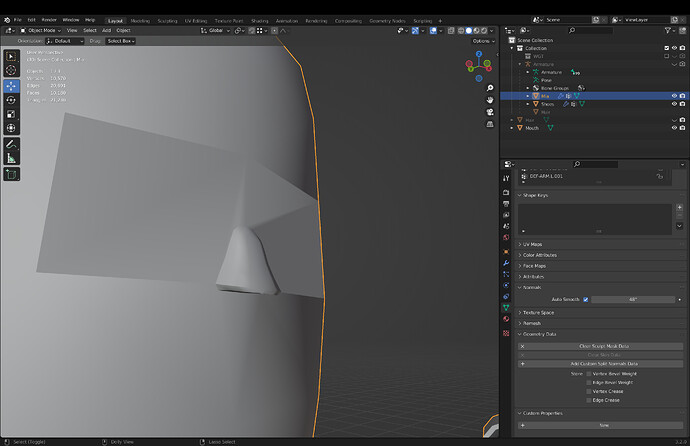Enable Vertex Crease checkbox

coord(589,391)
